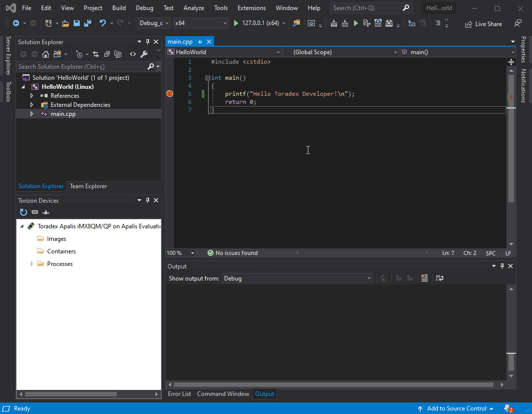Focus the Search (Ctrl+Q) box
The height and width of the screenshot is (414, 532).
pos(371,8)
